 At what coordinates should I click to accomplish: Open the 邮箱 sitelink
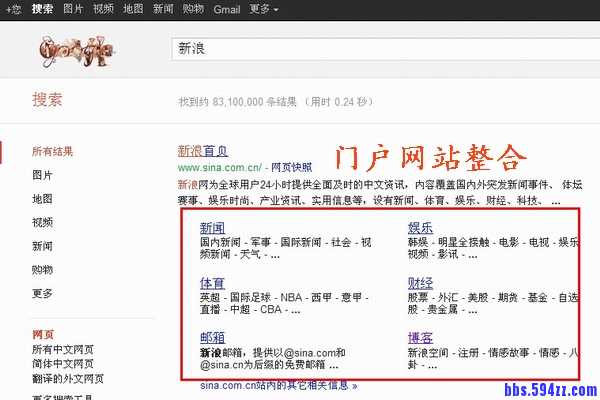click(x=212, y=338)
